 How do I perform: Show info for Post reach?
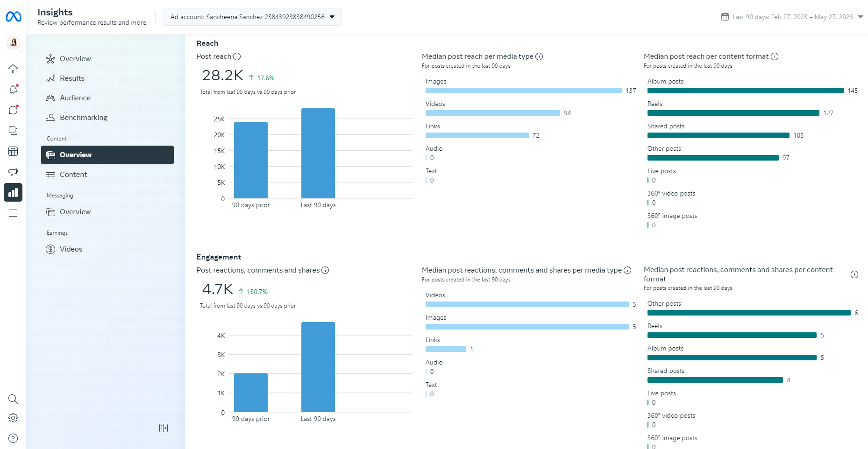[x=237, y=56]
